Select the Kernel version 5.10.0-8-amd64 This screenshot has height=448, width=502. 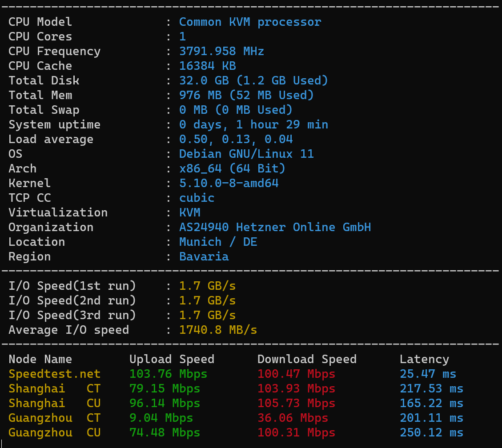coord(229,183)
